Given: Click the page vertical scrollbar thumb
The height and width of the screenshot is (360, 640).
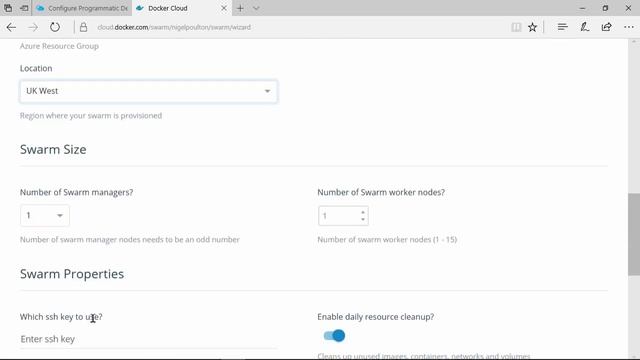Looking at the screenshot, I should 633,234.
